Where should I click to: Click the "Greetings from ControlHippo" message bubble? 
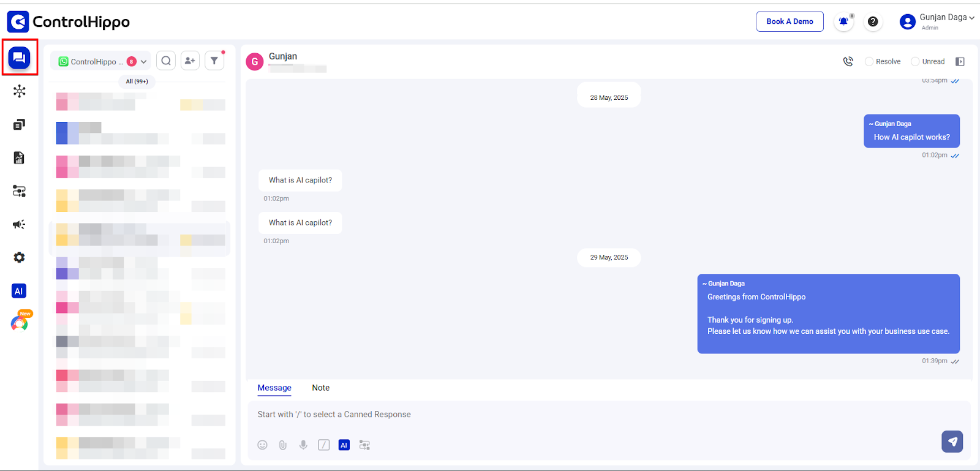coord(829,314)
